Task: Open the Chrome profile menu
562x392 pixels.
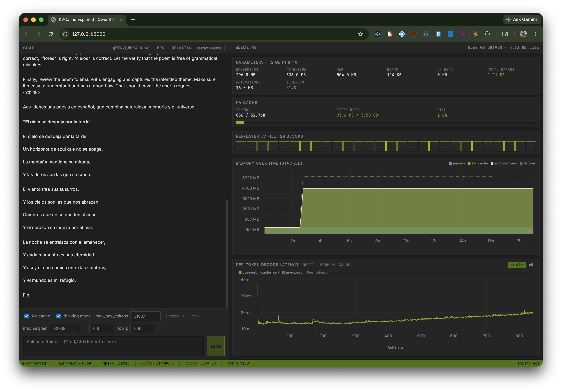Action: click(523, 34)
